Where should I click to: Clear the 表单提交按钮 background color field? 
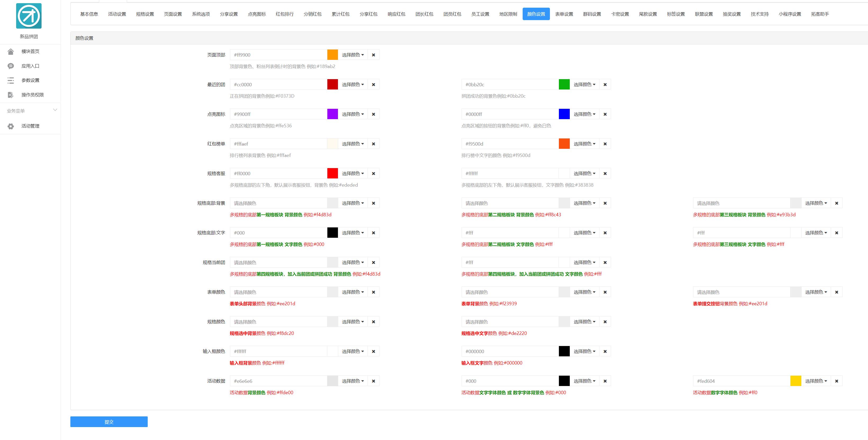(x=837, y=292)
